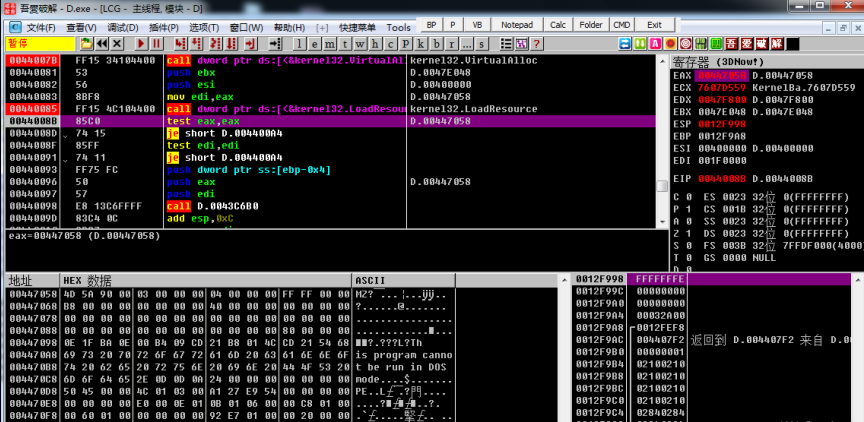This screenshot has height=422, width=864.
Task: Click the pink A plugin icon
Action: click(655, 44)
